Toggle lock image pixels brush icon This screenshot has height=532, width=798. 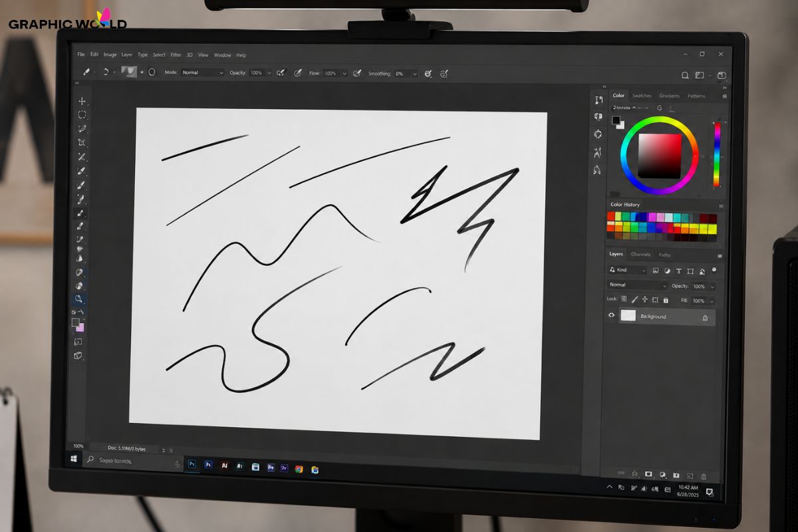(634, 300)
